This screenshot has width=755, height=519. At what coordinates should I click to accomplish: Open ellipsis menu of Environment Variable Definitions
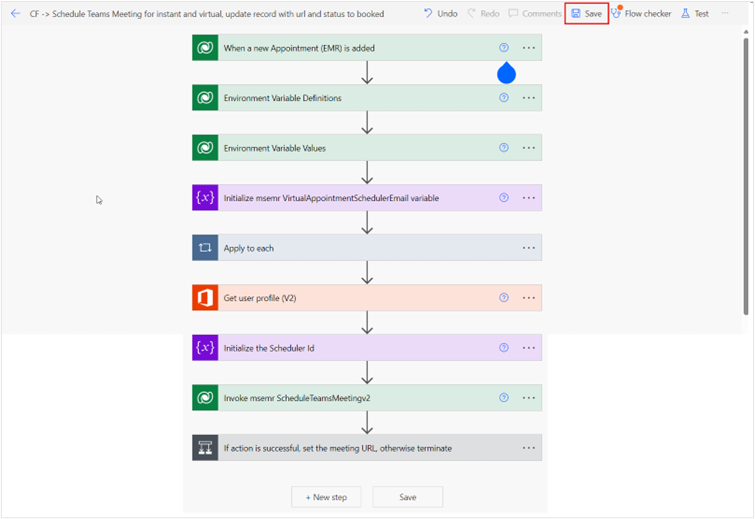tap(529, 98)
